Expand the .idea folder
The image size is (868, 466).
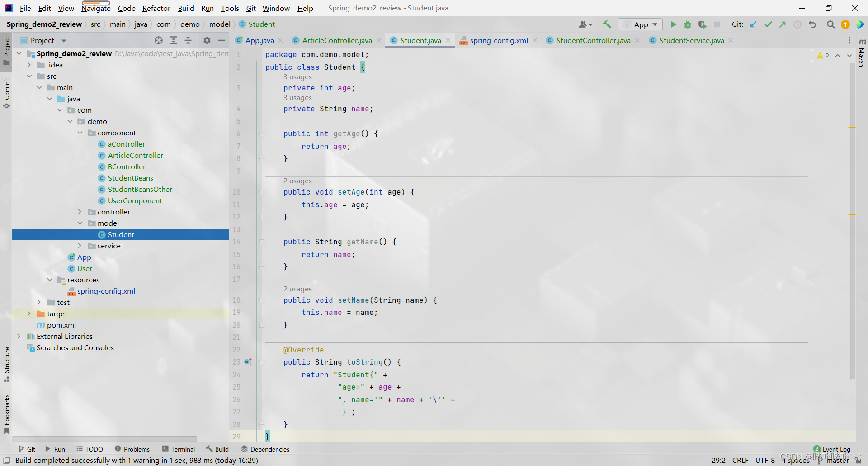pos(29,65)
